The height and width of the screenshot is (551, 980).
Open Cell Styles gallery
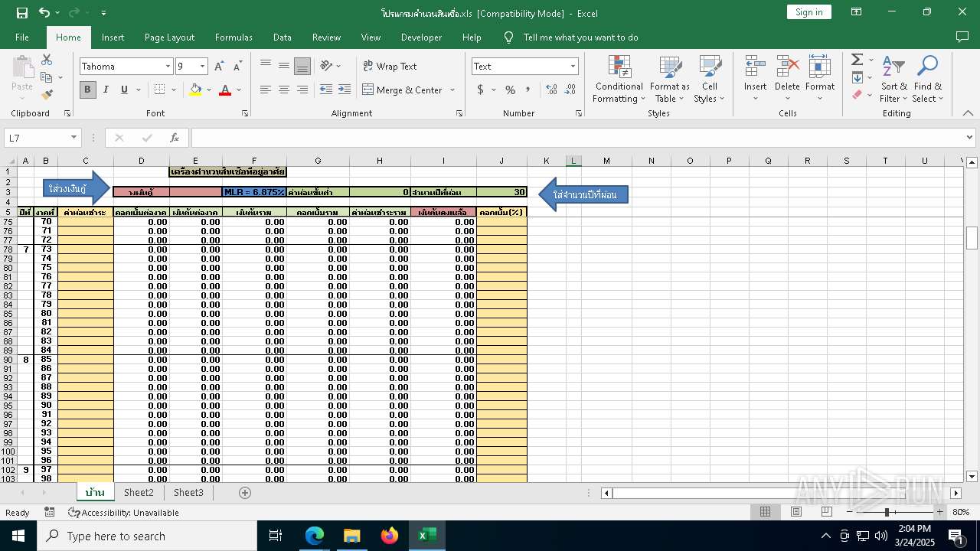tap(710, 79)
